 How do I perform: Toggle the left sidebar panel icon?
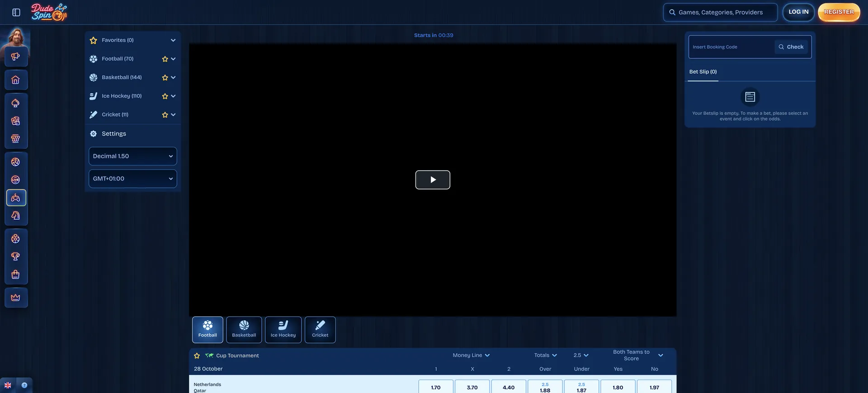[x=16, y=12]
